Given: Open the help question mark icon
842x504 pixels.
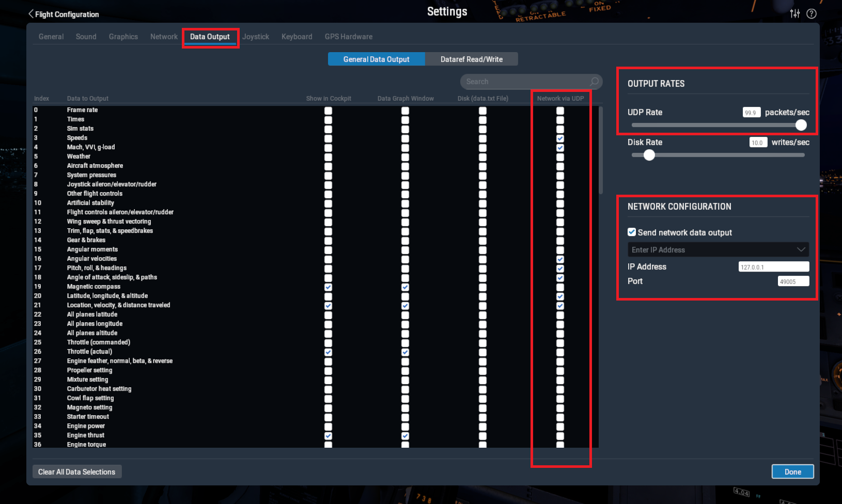Looking at the screenshot, I should pos(812,13).
